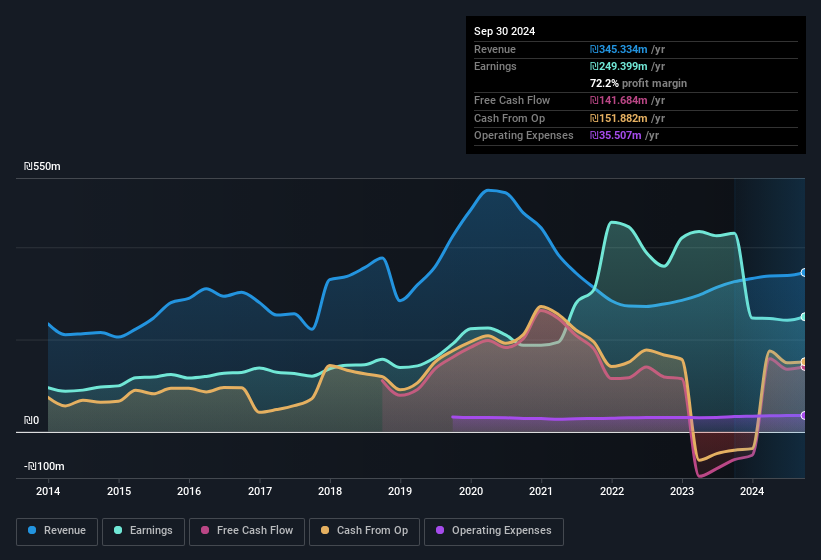This screenshot has height=560, width=821.
Task: Click the Revenue value in the tooltip
Action: click(628, 49)
